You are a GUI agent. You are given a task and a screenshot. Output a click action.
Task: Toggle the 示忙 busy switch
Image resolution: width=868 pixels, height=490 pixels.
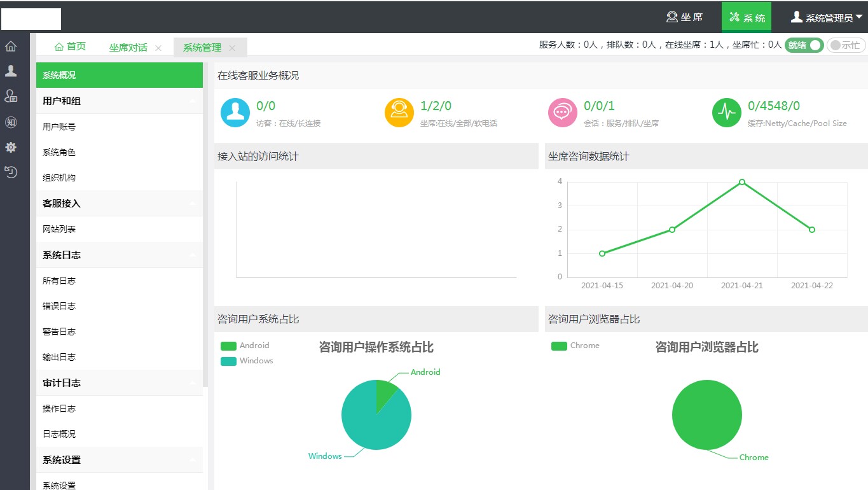click(x=846, y=45)
